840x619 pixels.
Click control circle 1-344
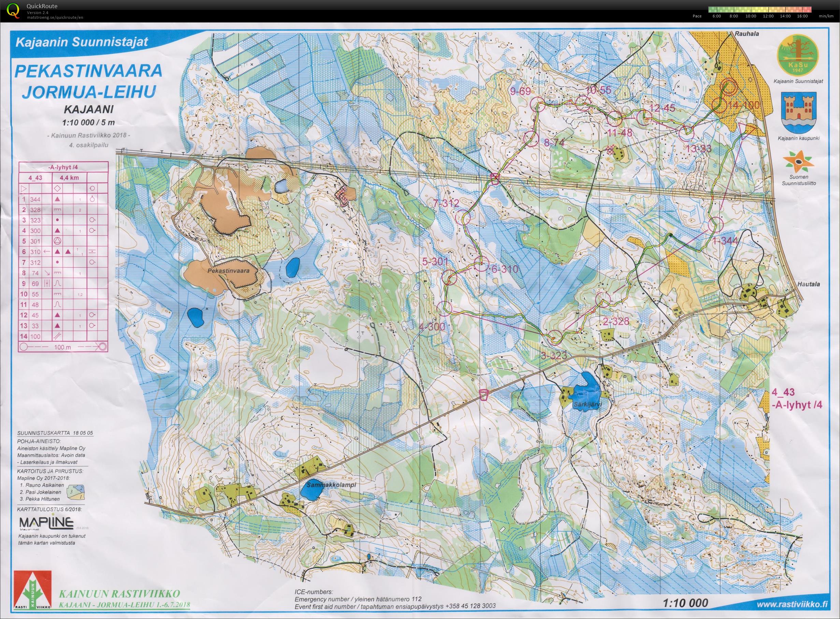click(x=716, y=224)
